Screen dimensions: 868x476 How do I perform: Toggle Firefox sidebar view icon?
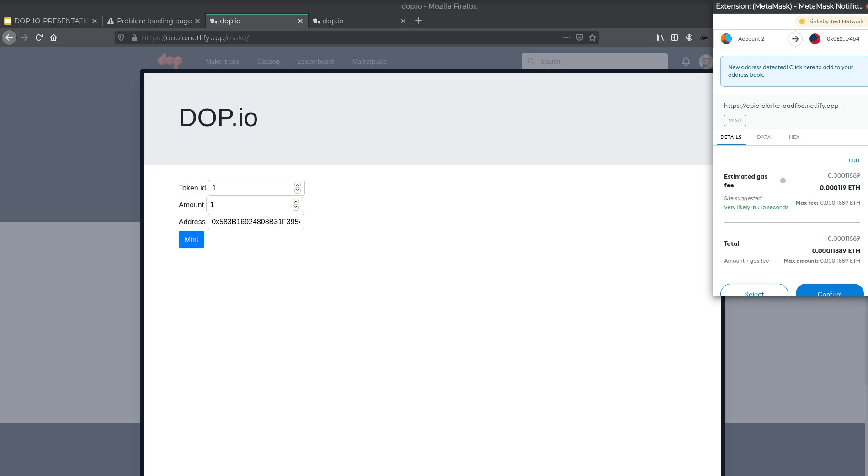[675, 37]
